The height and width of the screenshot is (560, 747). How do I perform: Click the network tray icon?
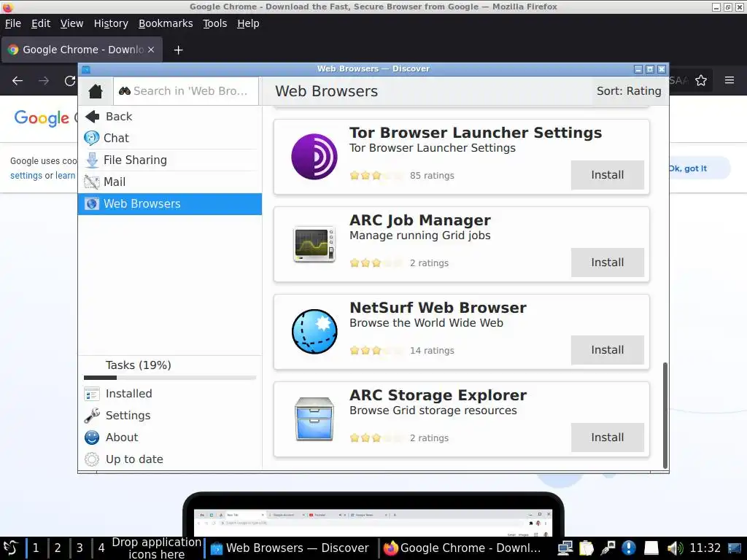click(565, 548)
